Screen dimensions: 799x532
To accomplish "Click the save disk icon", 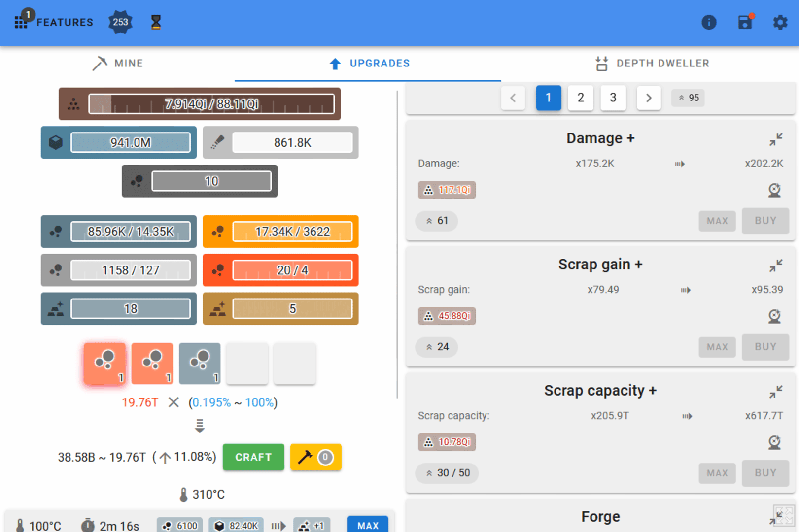I will click(745, 22).
